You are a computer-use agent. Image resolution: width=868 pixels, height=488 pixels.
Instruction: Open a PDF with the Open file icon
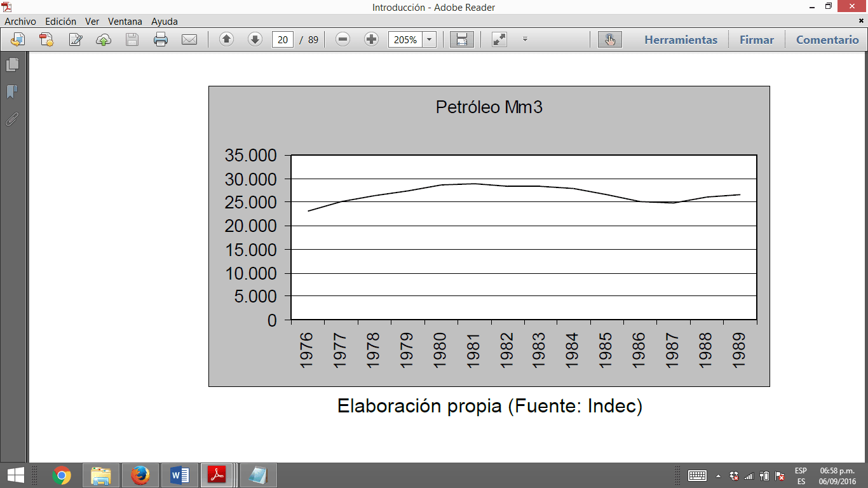pos(17,39)
